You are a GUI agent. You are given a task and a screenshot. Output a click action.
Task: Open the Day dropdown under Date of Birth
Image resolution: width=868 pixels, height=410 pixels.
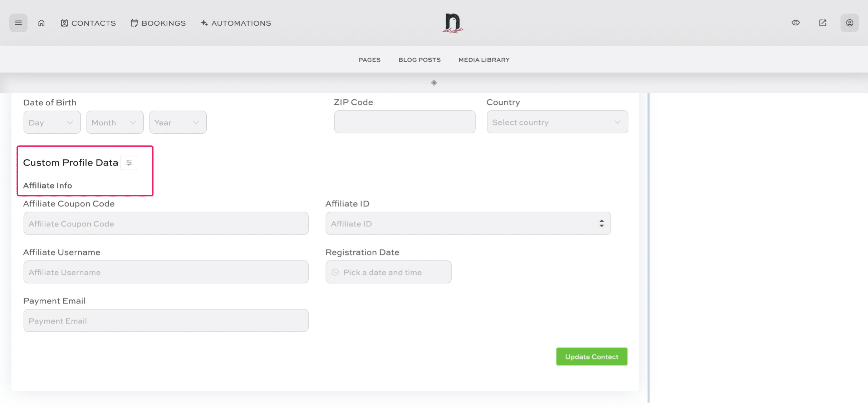52,122
